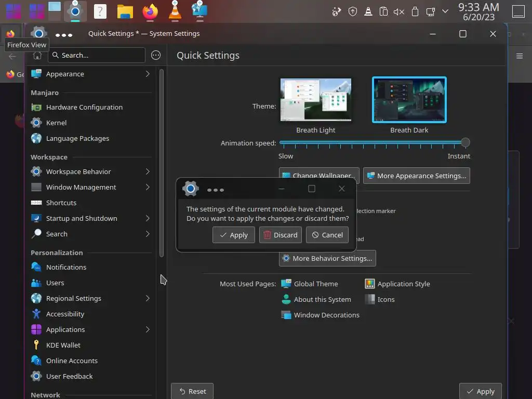
Task: Click the Accessibility figure icon
Action: [x=36, y=314]
